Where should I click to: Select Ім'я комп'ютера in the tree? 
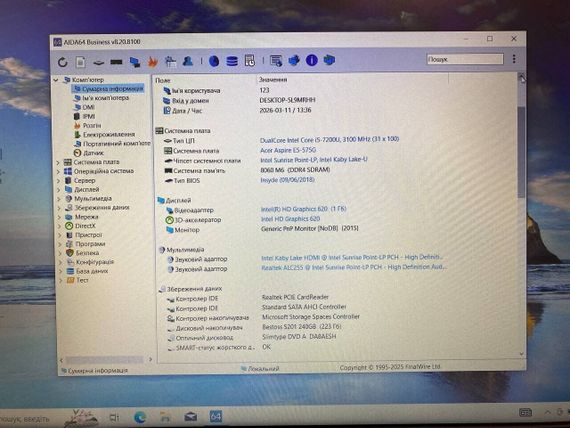pyautogui.click(x=105, y=98)
